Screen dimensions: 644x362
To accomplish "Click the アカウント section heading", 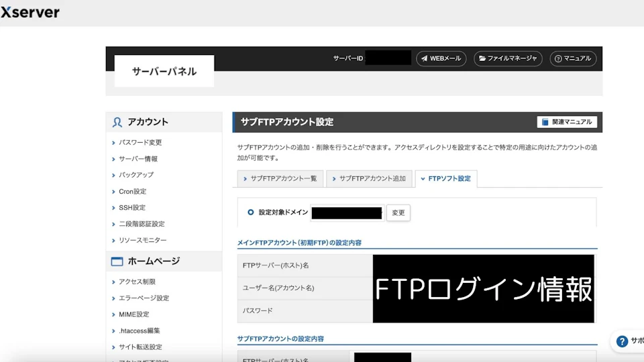I will pos(148,122).
